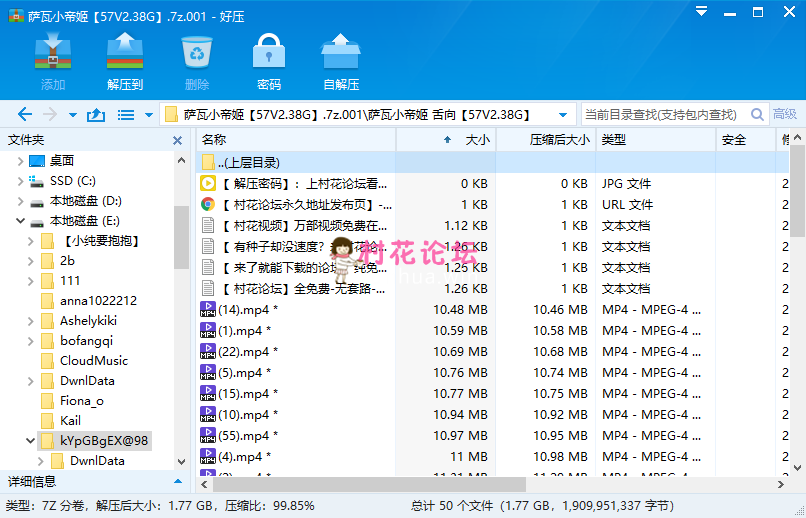
Task: Select the (14).mp4 file icon
Action: click(x=208, y=309)
